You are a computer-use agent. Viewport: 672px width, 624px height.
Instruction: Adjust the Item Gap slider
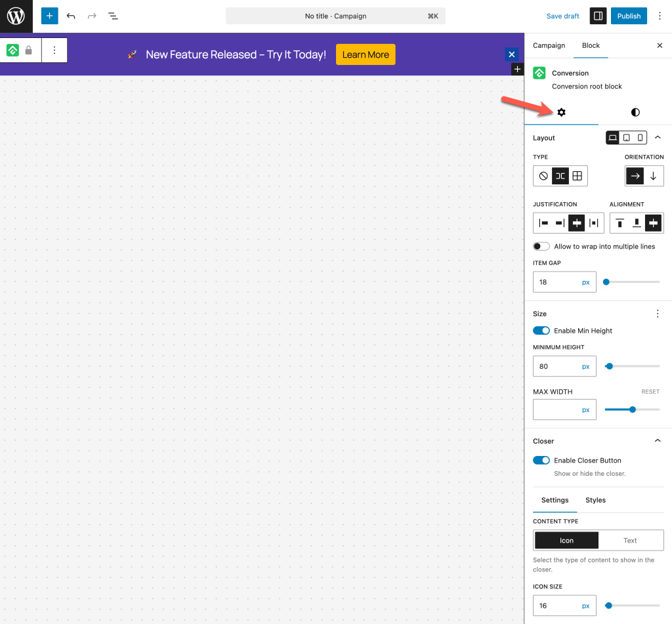click(606, 282)
